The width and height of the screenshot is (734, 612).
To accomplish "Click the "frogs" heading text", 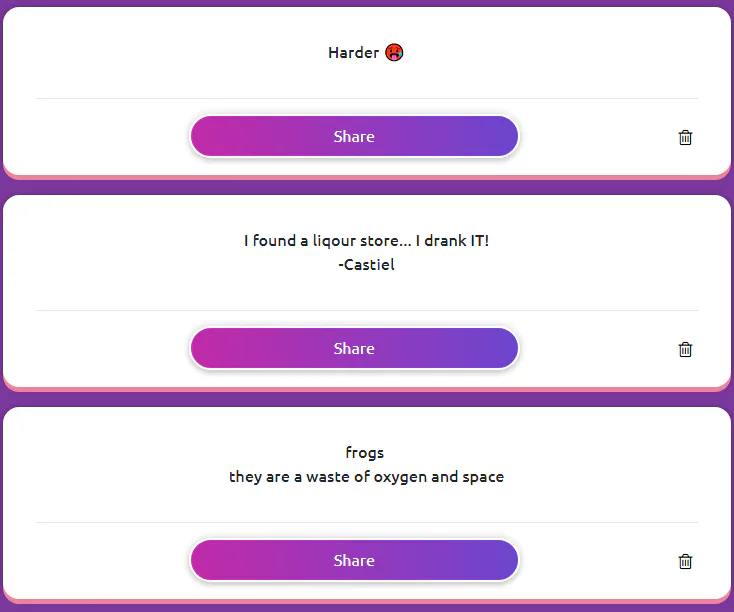I will pos(365,453).
